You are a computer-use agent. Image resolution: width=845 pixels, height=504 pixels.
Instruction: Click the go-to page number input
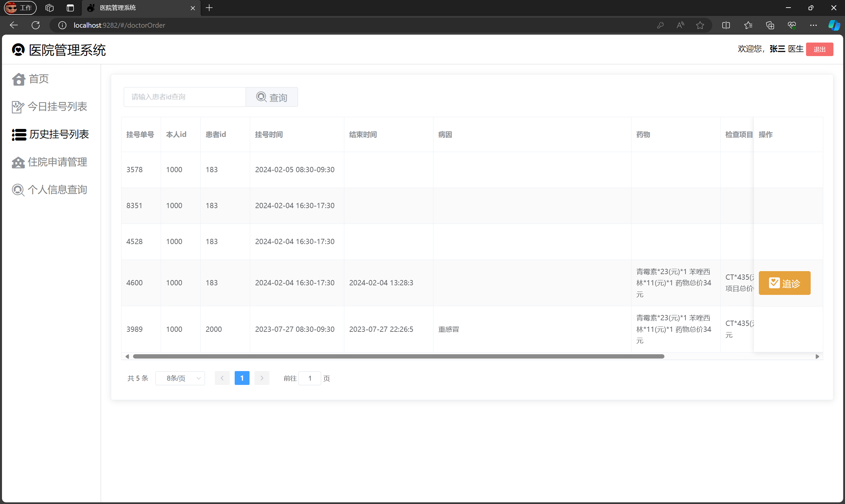[x=310, y=378]
